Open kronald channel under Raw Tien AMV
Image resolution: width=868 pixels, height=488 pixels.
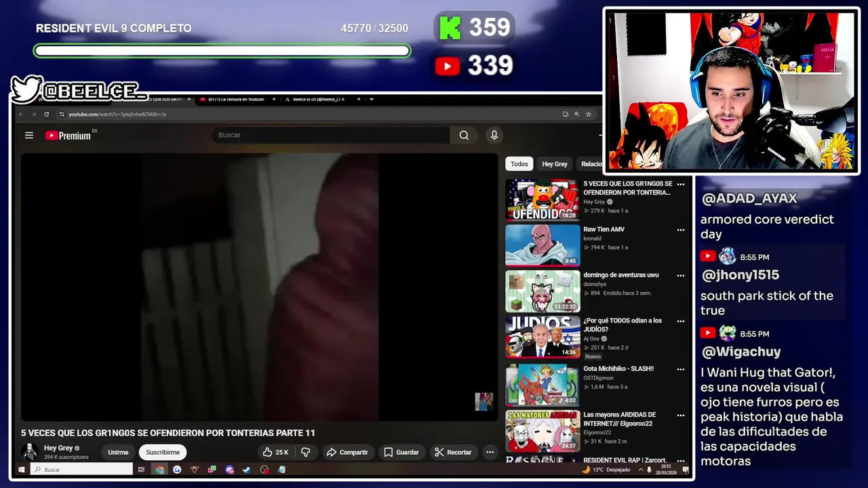click(592, 239)
